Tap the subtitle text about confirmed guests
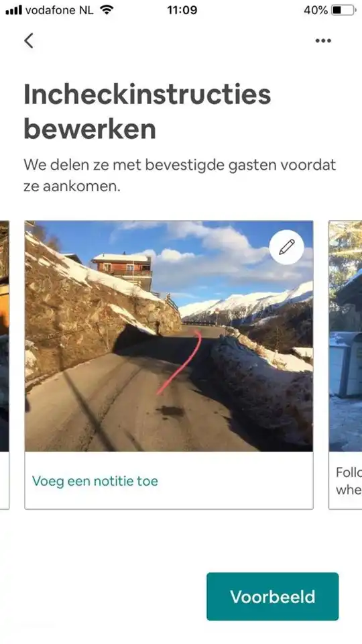The width and height of the screenshot is (362, 644). coord(180,176)
